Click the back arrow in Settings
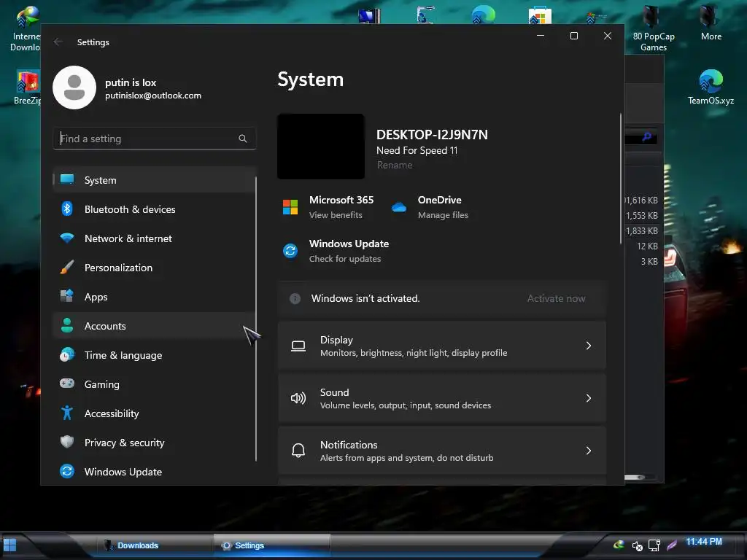 pyautogui.click(x=58, y=42)
